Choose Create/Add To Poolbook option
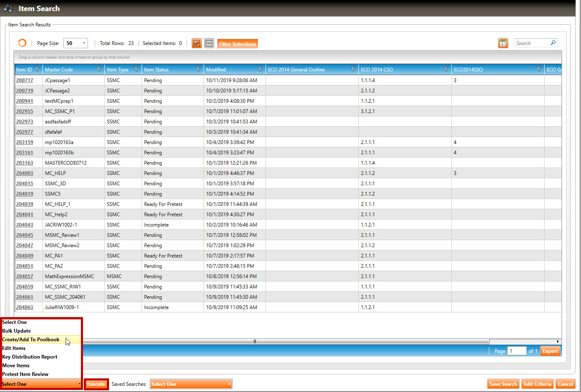This screenshot has height=392, width=581. point(31,340)
